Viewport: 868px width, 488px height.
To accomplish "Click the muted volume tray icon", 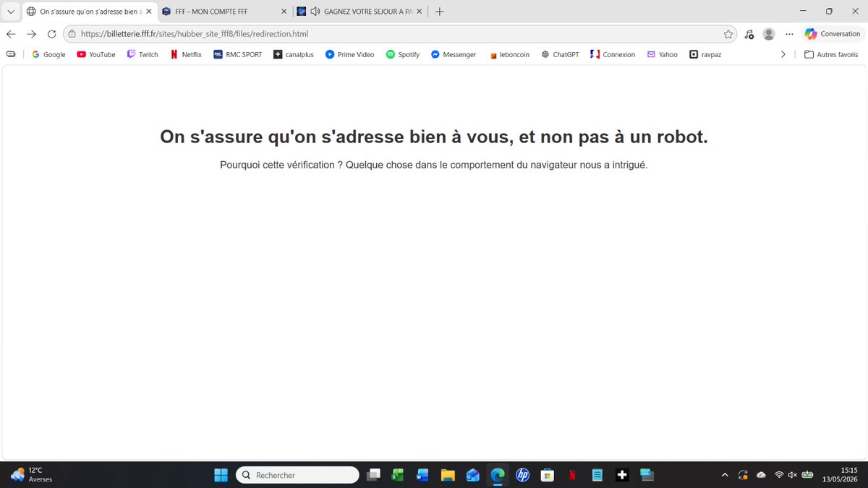I will pos(792,475).
